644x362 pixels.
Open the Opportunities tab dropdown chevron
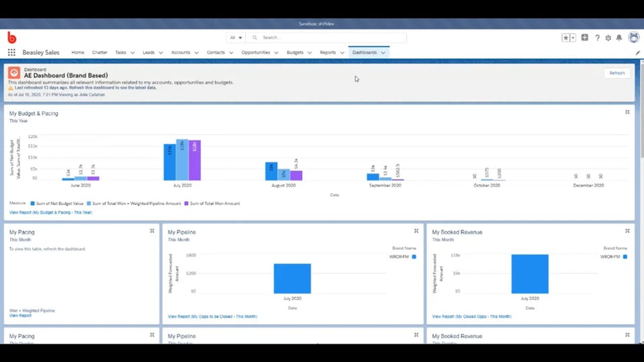tap(276, 52)
